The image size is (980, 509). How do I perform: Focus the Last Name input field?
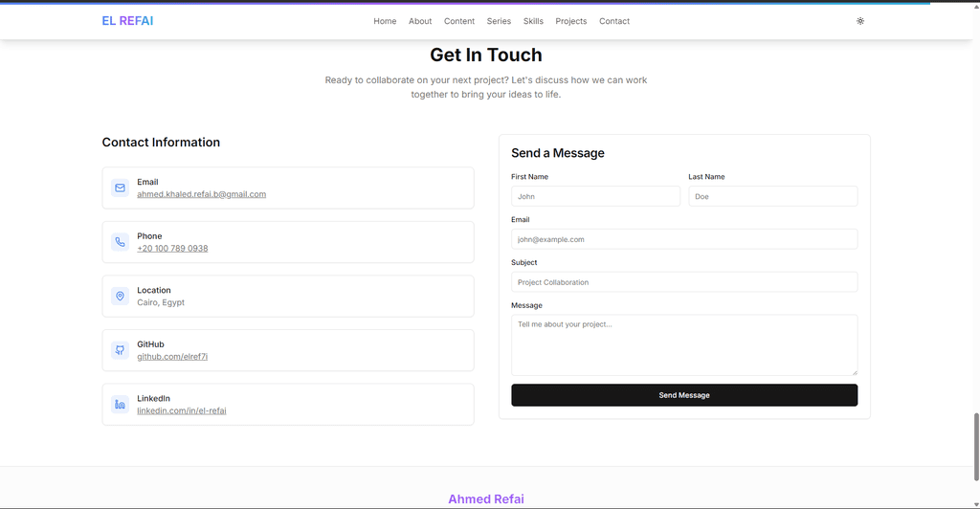coord(773,196)
